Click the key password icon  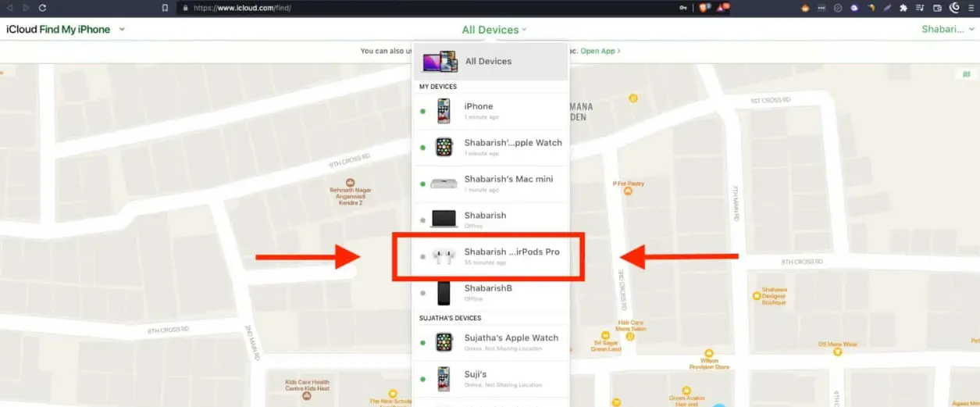683,8
